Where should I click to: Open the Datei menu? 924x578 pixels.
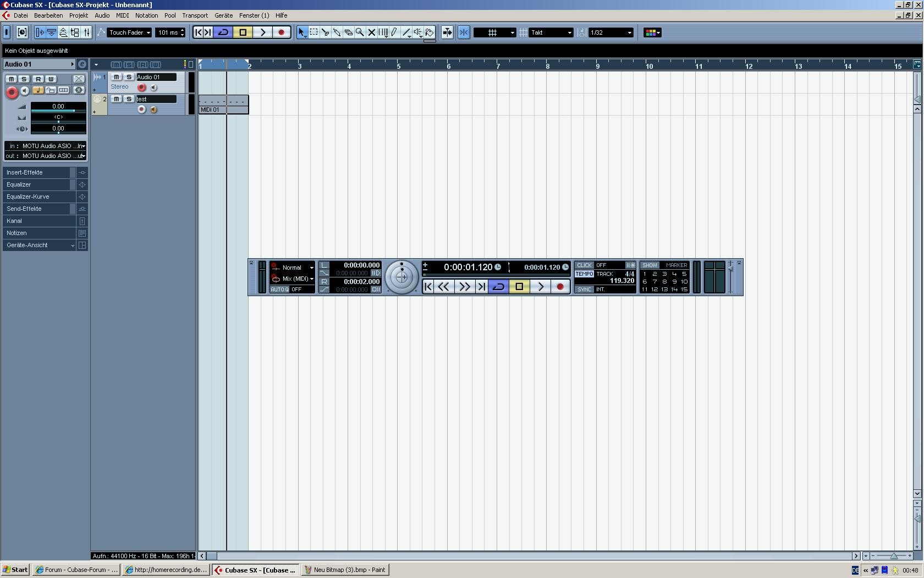20,15
